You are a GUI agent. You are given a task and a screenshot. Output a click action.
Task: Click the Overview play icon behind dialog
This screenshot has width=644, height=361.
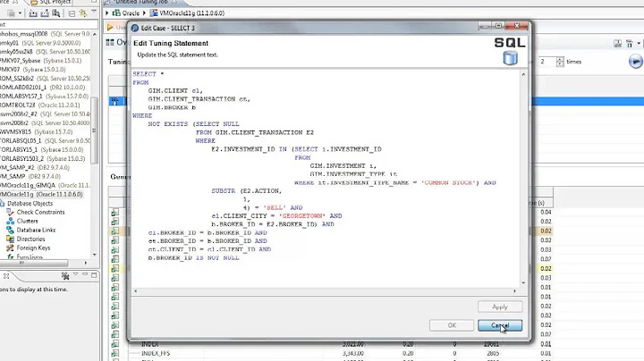coord(110,27)
